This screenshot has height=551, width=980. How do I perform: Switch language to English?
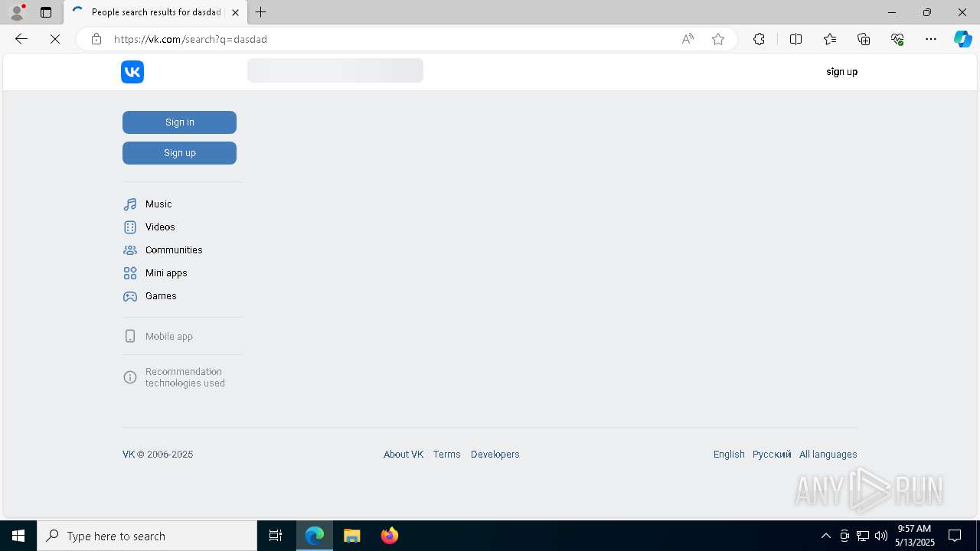(729, 455)
